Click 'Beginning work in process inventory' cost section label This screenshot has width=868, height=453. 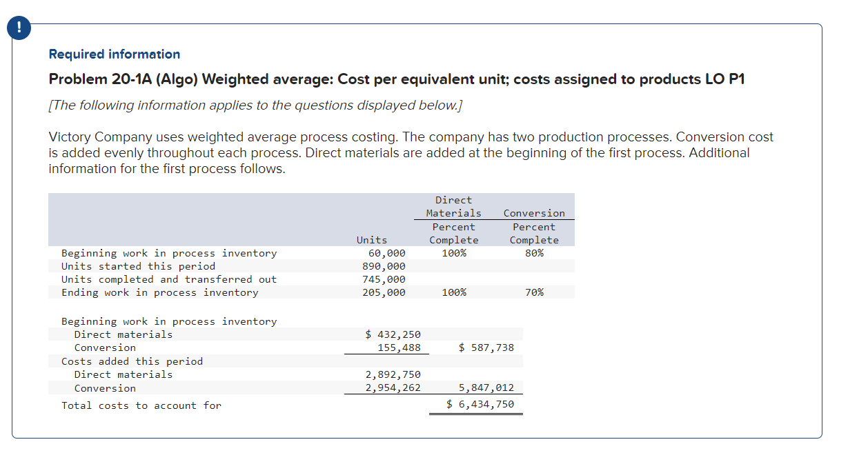tap(169, 321)
